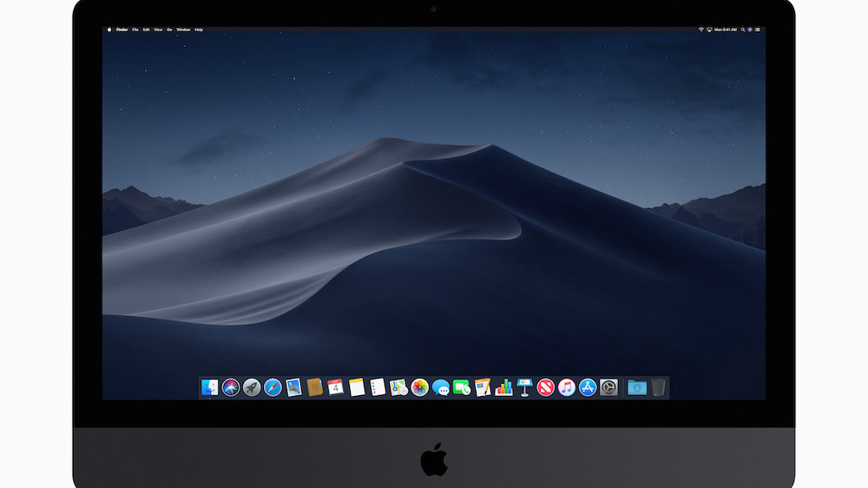Open FaceTime green icon in Dock
Screen dimensions: 868x488
(x=462, y=387)
